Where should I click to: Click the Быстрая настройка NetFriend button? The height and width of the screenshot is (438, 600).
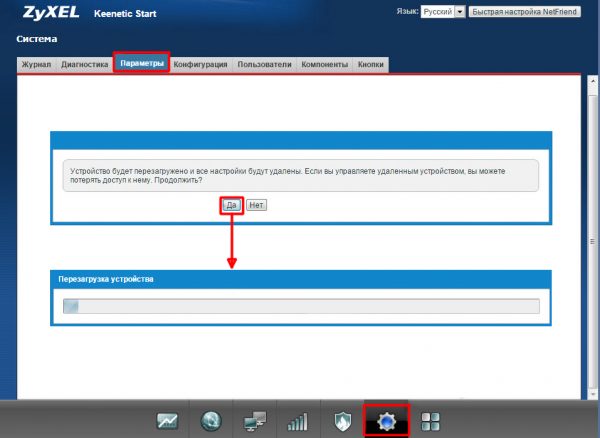tap(524, 12)
